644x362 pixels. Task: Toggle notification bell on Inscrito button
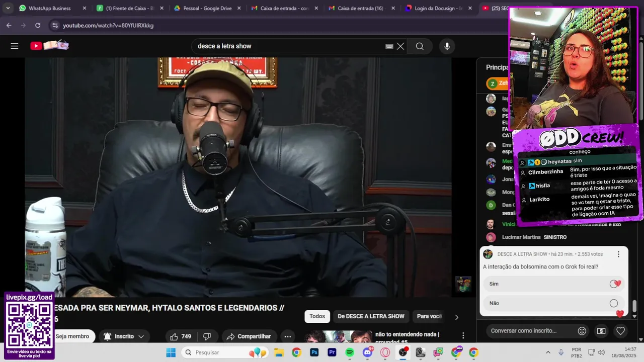(x=107, y=336)
